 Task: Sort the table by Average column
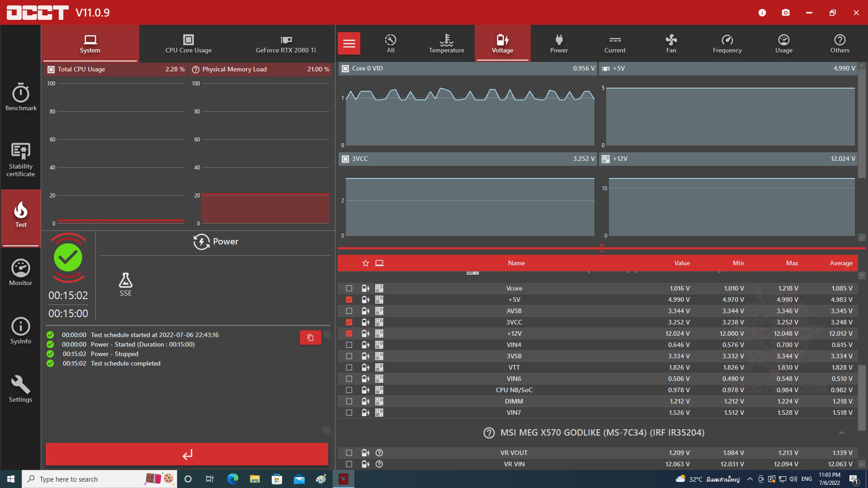840,263
